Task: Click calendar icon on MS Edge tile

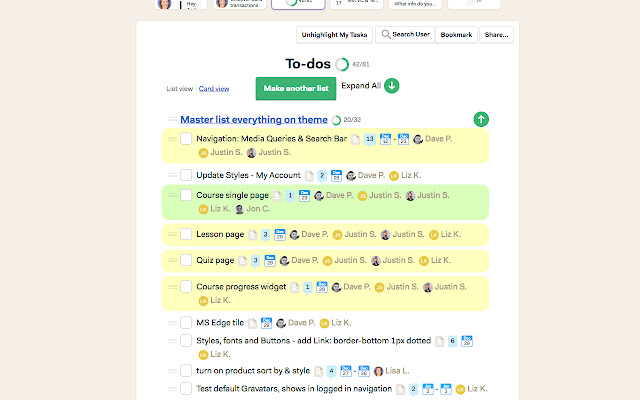Action: (267, 323)
